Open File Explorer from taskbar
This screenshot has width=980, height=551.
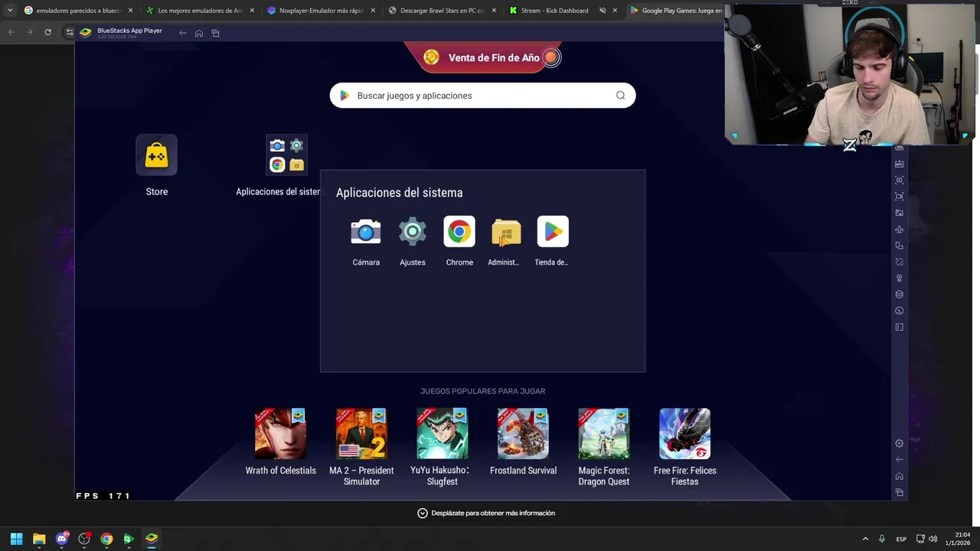39,539
